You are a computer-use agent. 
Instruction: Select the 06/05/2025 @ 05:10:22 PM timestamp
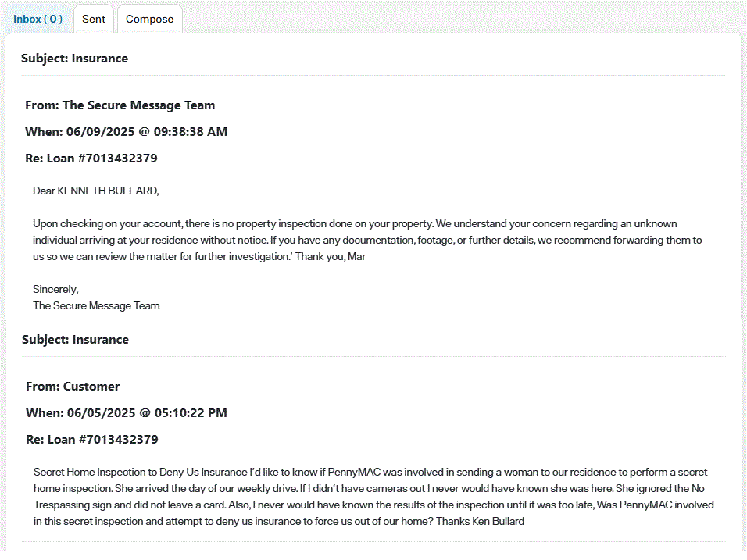147,413
